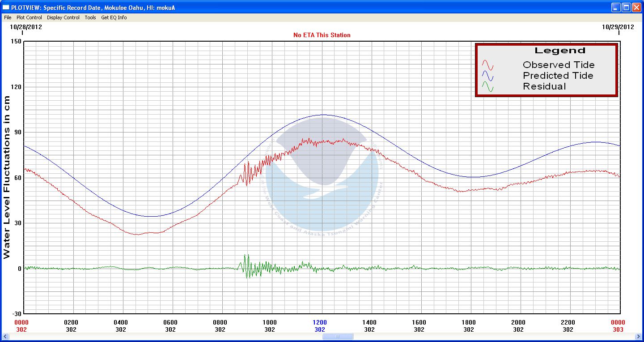The width and height of the screenshot is (644, 342).
Task: Open the Get EQ Info menu
Action: tap(114, 17)
